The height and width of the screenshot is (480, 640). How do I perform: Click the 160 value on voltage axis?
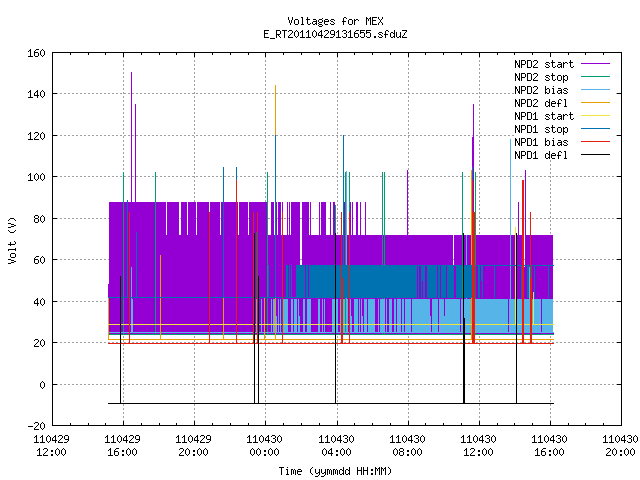pos(36,53)
